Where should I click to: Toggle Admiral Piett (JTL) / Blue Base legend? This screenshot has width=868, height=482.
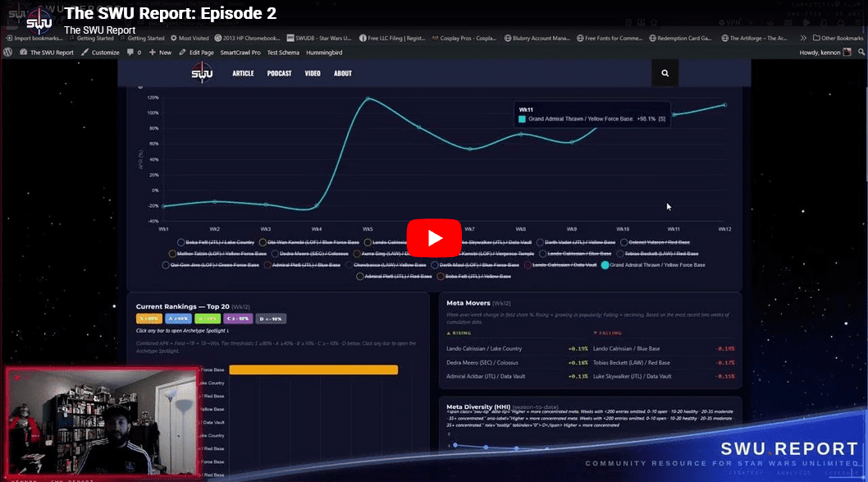pos(302,265)
